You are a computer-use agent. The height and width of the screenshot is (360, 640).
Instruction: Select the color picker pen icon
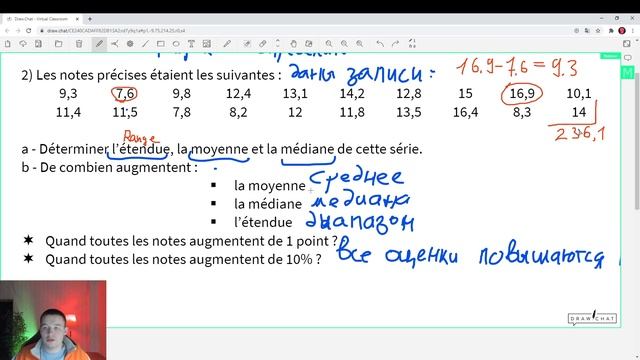point(227,44)
